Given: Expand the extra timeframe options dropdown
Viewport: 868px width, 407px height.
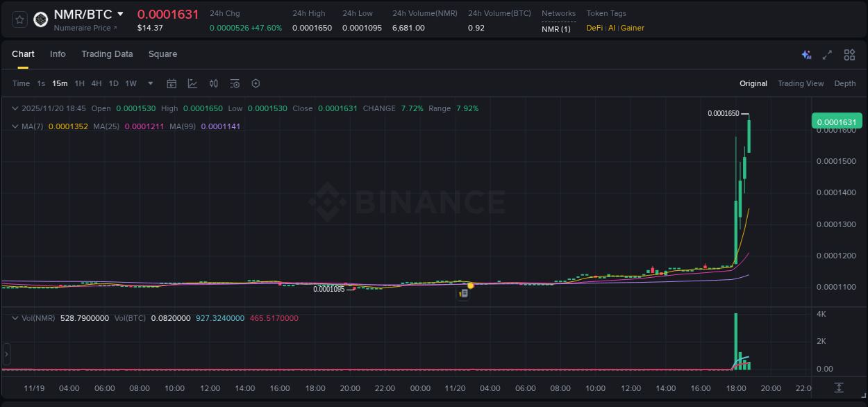Looking at the screenshot, I should point(149,83).
